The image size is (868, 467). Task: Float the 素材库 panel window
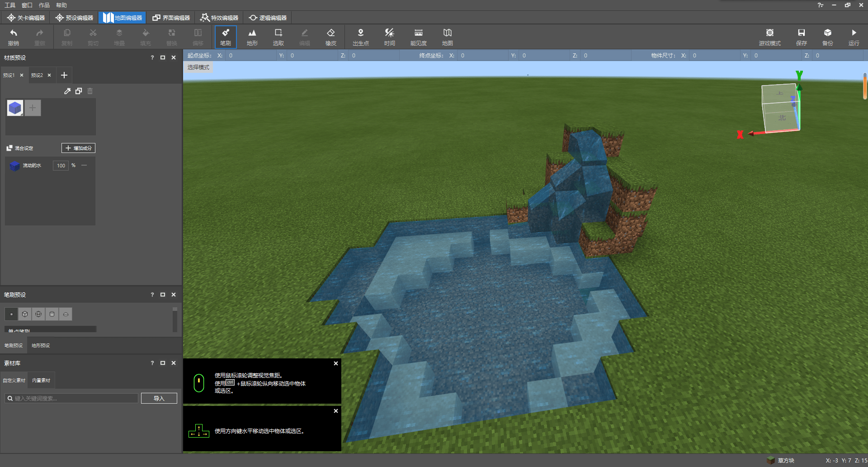[x=163, y=363]
